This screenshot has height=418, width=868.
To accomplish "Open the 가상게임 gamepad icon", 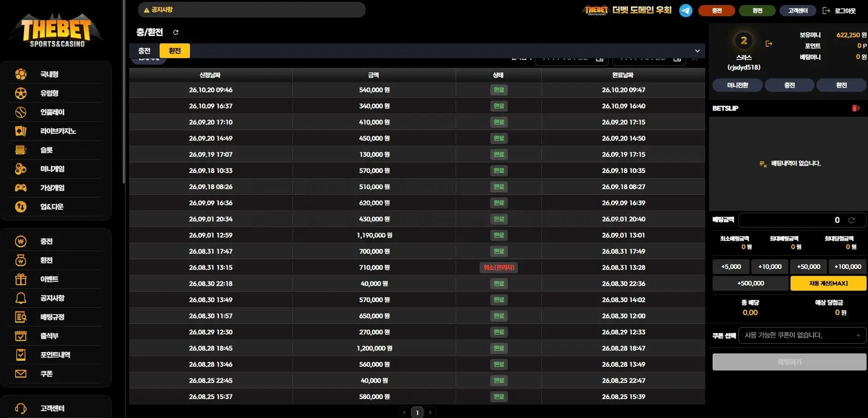I will tap(21, 188).
